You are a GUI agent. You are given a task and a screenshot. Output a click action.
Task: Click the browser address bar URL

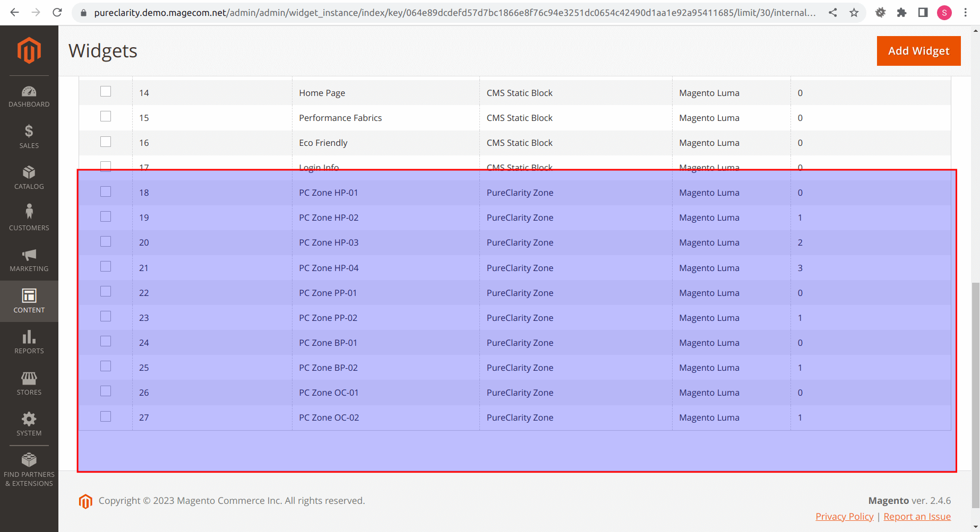[454, 12]
